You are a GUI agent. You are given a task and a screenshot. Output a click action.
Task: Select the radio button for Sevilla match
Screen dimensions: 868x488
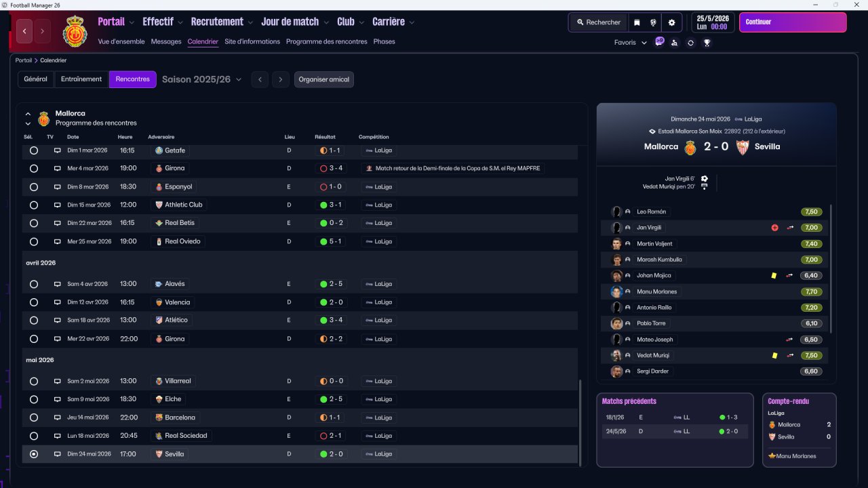[34, 454]
